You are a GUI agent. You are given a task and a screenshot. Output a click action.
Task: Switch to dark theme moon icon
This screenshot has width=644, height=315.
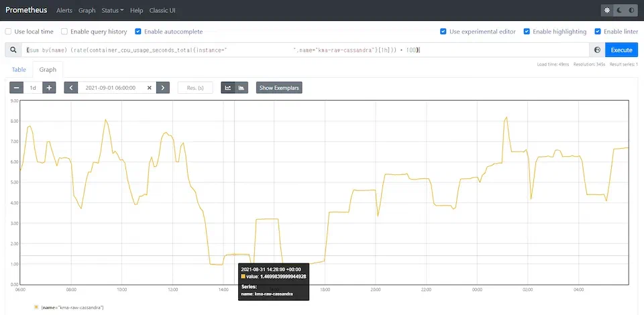tap(619, 10)
